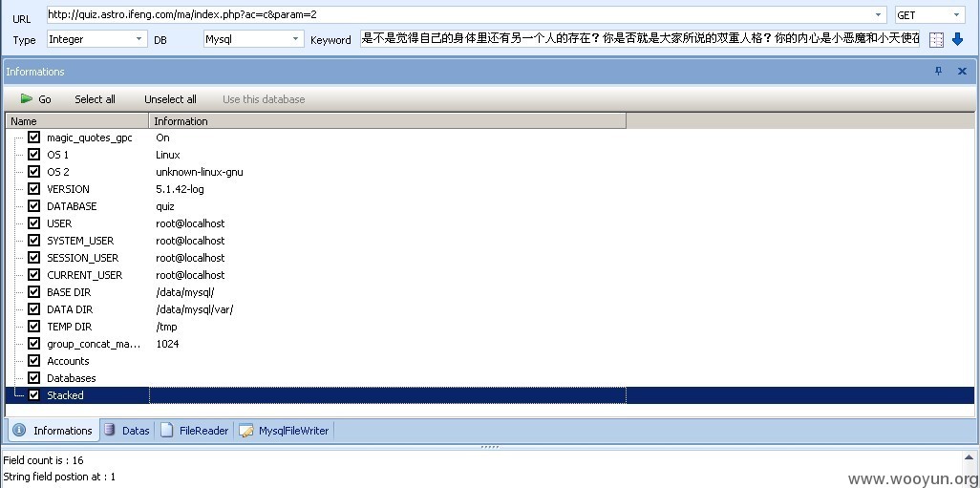The image size is (980, 488).
Task: Select the OS 2 value unknown-linux-gnu
Action: point(200,172)
